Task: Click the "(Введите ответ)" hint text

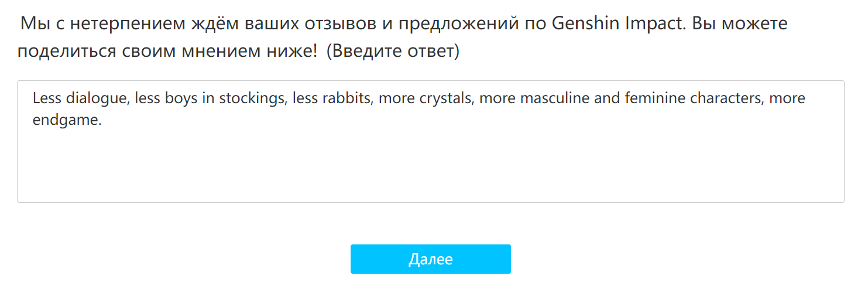Action: tap(393, 51)
